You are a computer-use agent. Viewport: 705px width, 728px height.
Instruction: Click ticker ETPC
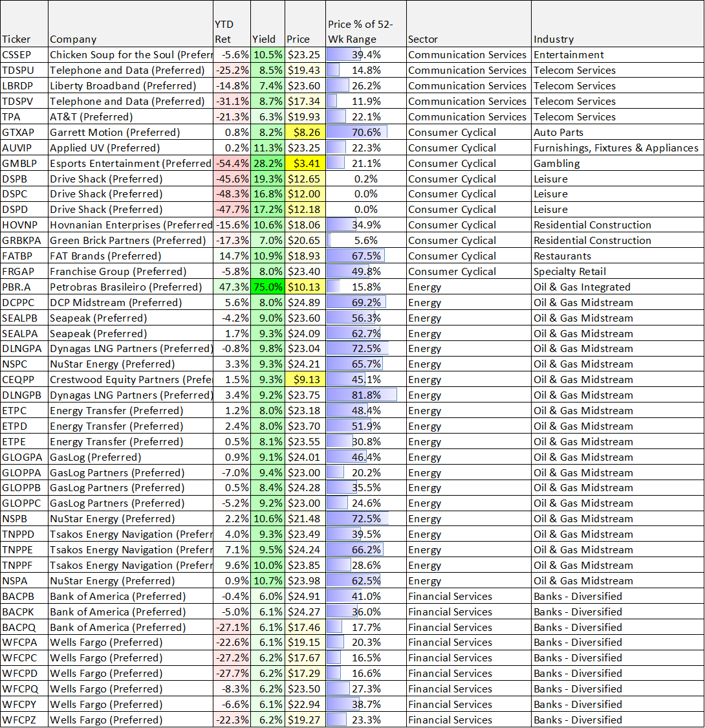[x=24, y=411]
